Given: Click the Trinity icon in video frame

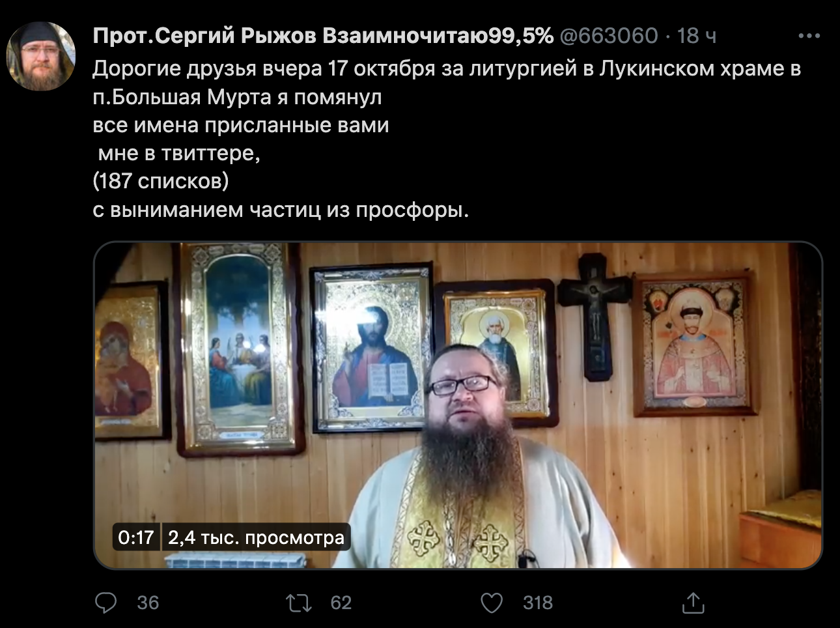Looking at the screenshot, I should click(x=239, y=349).
